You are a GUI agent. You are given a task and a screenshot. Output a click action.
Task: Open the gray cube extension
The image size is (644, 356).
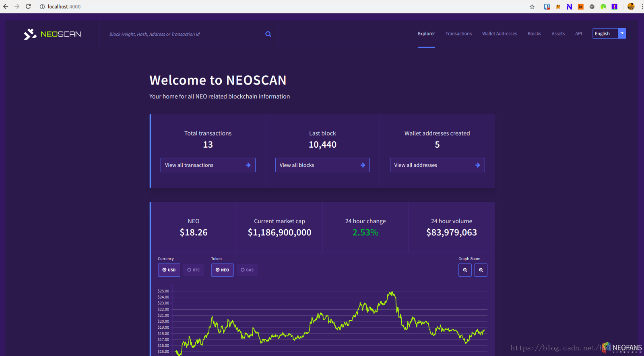[x=592, y=6]
